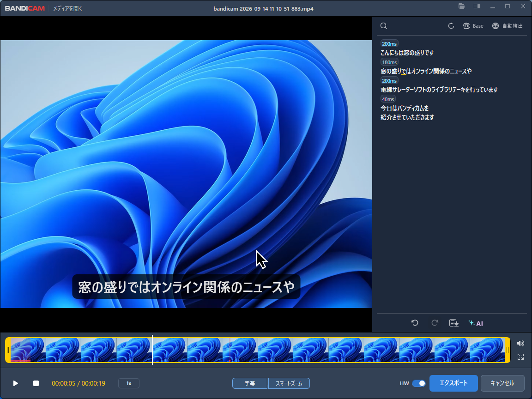Click the エクスポート button
Screen dimensions: 532x399
pyautogui.click(x=453, y=383)
